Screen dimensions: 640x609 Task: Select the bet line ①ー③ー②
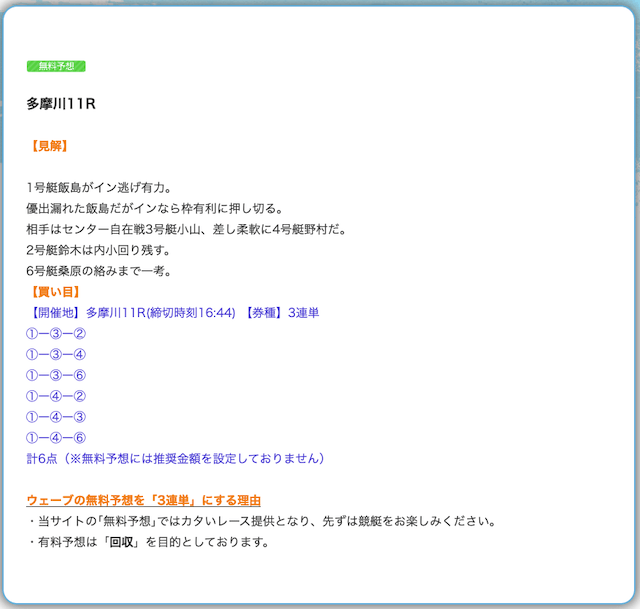[56, 334]
